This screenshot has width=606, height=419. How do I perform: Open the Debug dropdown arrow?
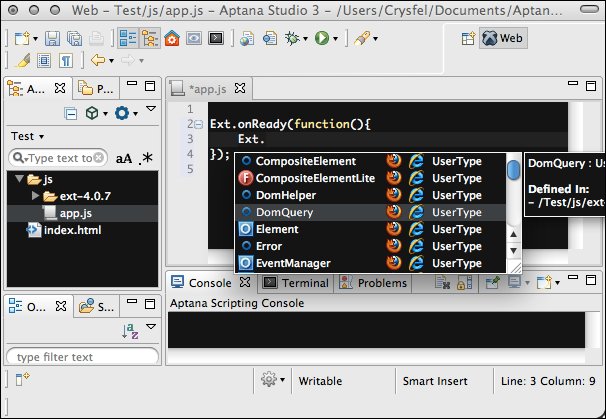click(x=305, y=39)
